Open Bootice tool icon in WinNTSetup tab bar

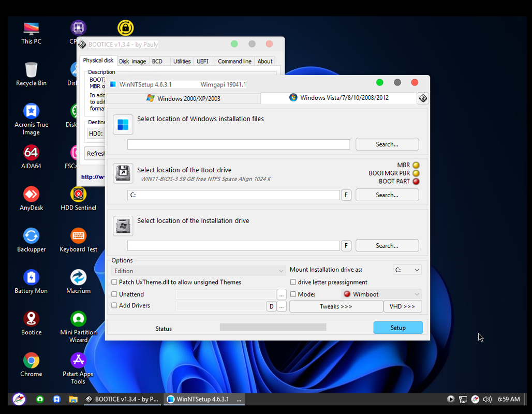(x=423, y=98)
